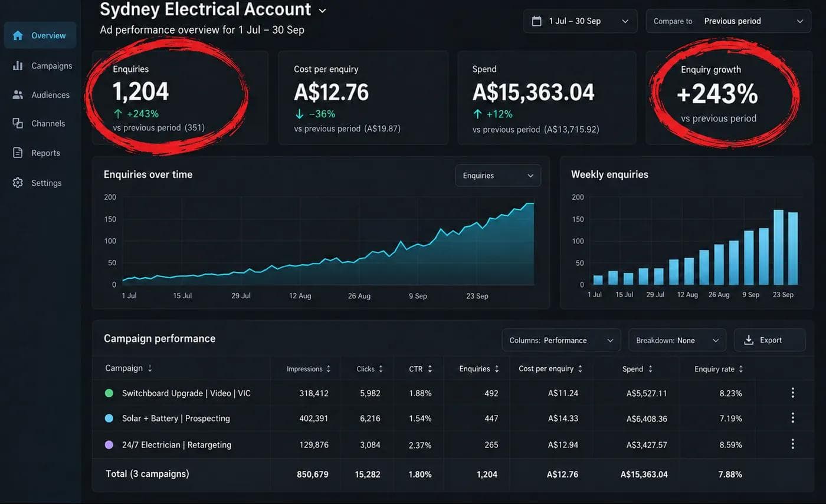Viewport: 826px width, 504px height.
Task: Sort table by Impressions column arrows
Action: (329, 369)
